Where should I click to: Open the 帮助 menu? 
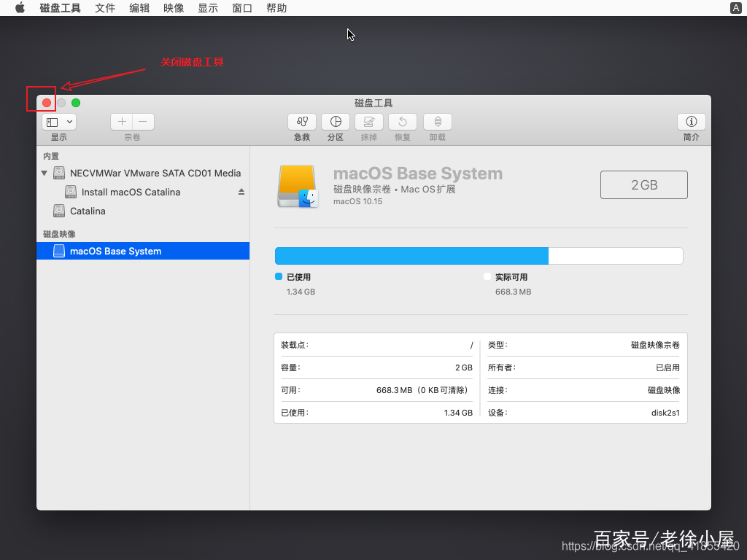pos(276,8)
